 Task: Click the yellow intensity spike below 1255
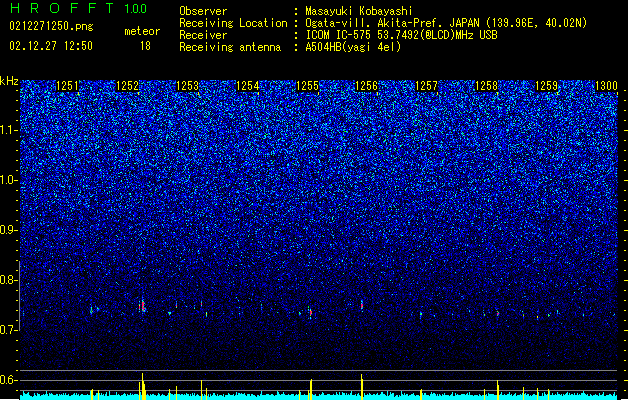(x=311, y=389)
